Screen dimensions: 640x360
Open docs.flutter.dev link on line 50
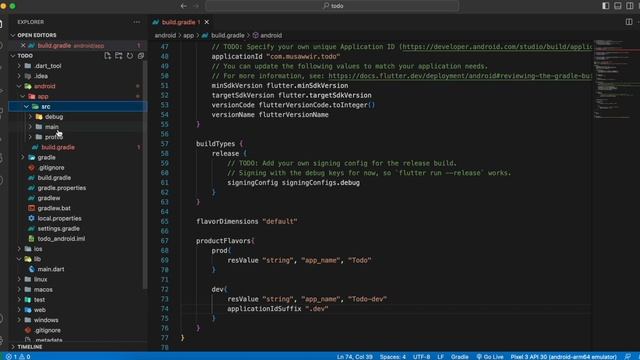[460, 76]
